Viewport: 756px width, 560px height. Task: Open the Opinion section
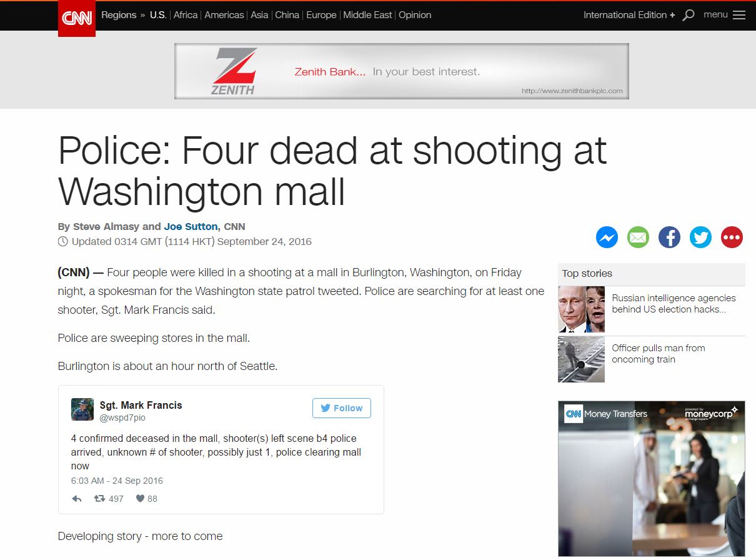415,15
